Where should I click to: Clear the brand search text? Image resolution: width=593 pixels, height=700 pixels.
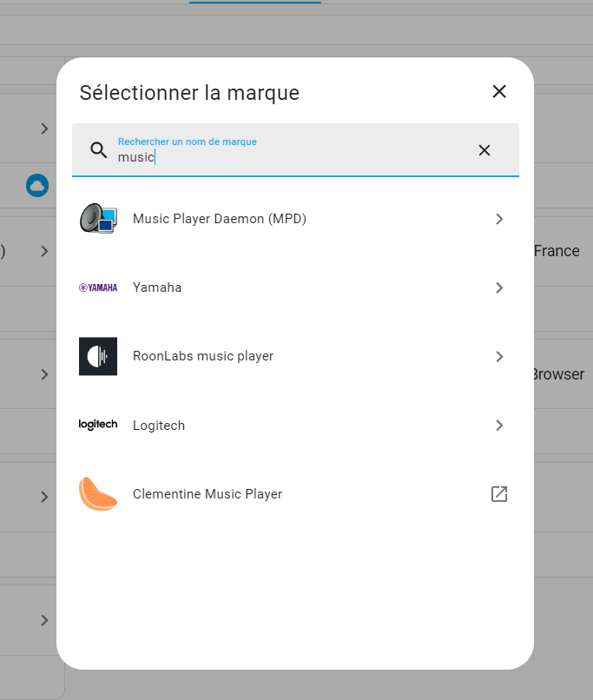pos(484,150)
